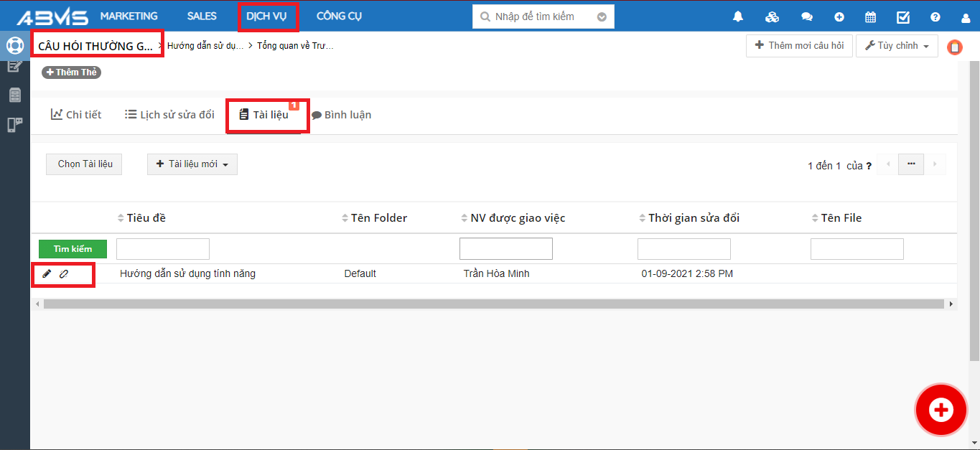The image size is (980, 450).
Task: Open the calendar icon in top bar
Action: (x=870, y=17)
